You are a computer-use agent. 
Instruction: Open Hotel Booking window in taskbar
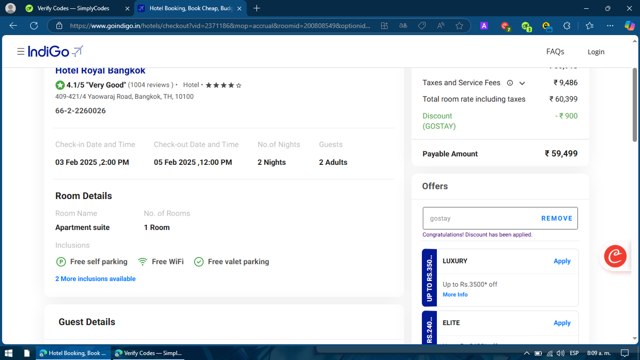tap(74, 353)
